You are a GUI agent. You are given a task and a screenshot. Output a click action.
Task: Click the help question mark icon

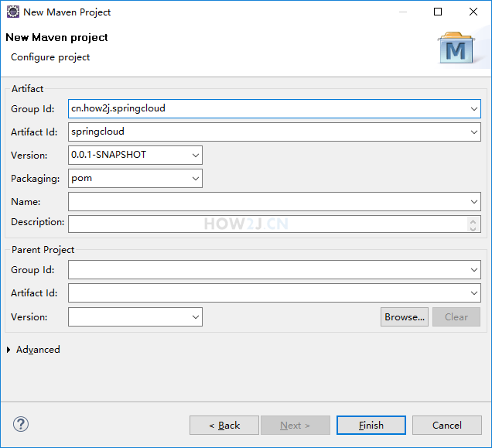tap(21, 424)
